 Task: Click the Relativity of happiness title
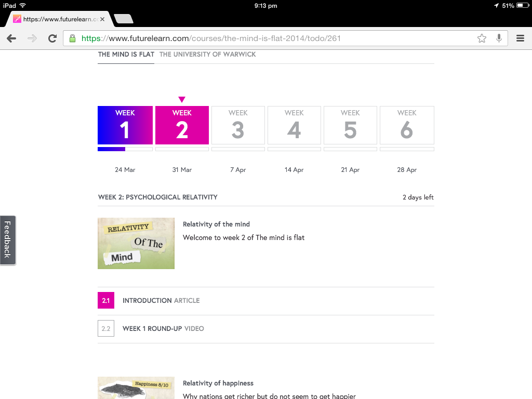point(218,383)
